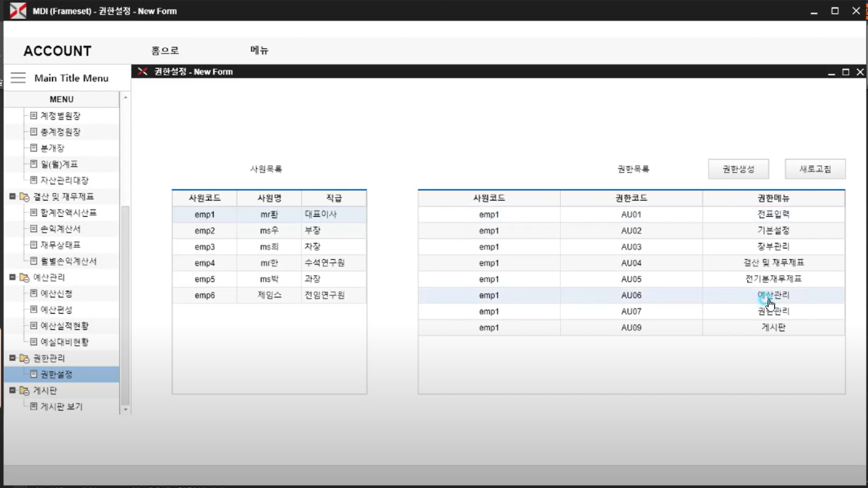Click the red X icon of the 권한설정 - New Form title
Viewport: 868px width, 488px height.
142,71
